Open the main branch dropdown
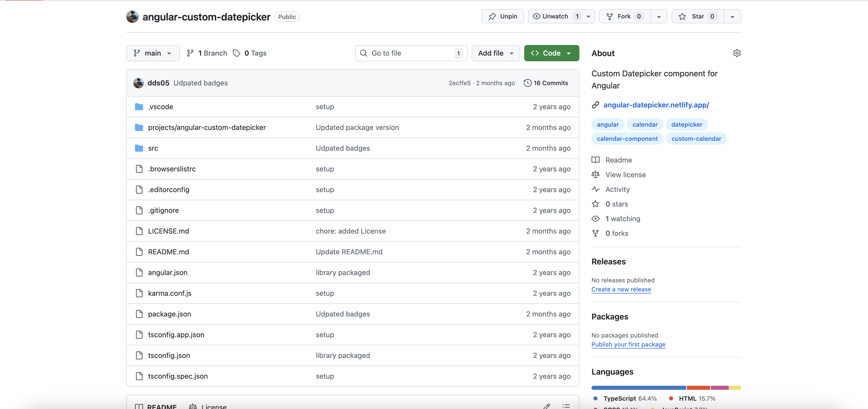868x409 pixels. pyautogui.click(x=153, y=53)
